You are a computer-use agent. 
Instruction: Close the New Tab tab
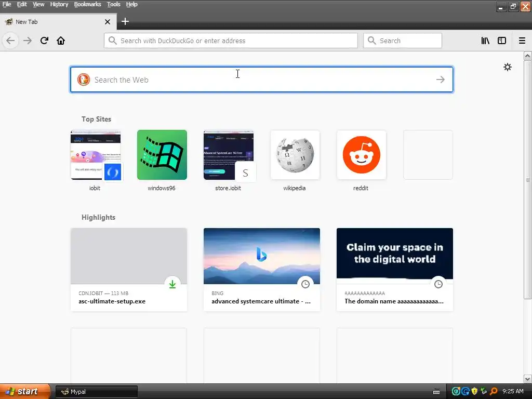pos(108,22)
